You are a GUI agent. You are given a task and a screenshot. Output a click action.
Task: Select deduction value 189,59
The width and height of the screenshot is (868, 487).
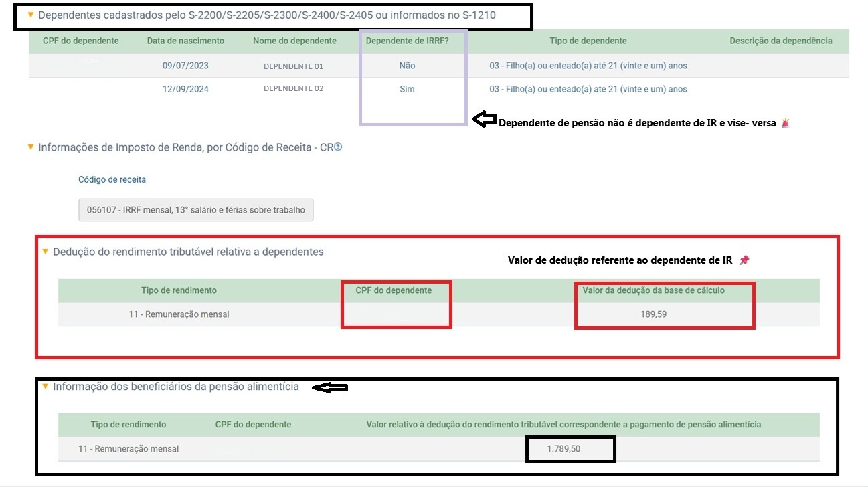coord(653,314)
